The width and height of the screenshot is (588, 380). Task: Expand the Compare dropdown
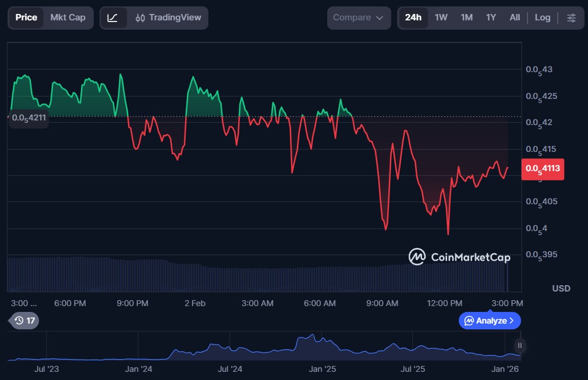358,17
